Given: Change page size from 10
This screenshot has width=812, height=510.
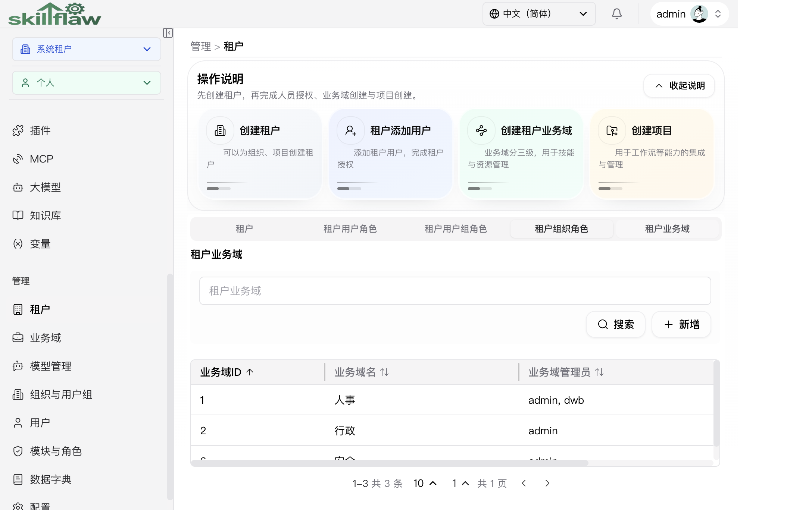Looking at the screenshot, I should pyautogui.click(x=425, y=483).
